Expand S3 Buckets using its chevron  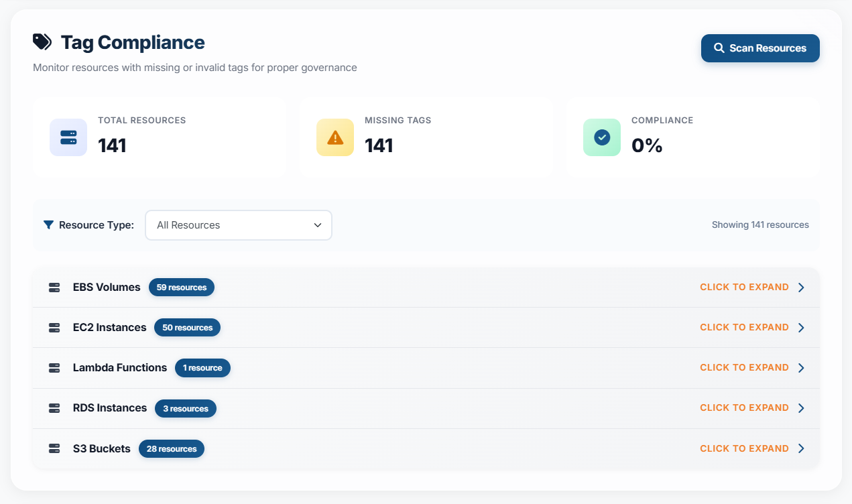[x=801, y=448]
